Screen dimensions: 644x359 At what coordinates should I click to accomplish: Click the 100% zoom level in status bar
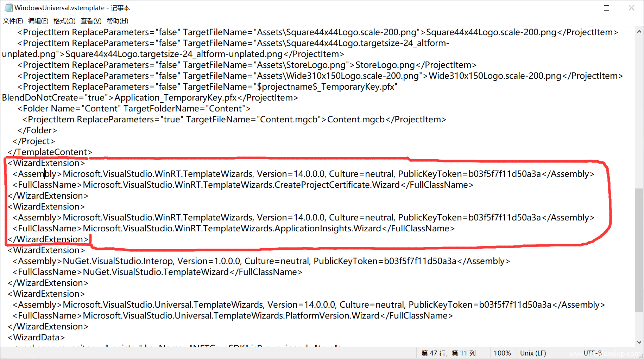502,353
